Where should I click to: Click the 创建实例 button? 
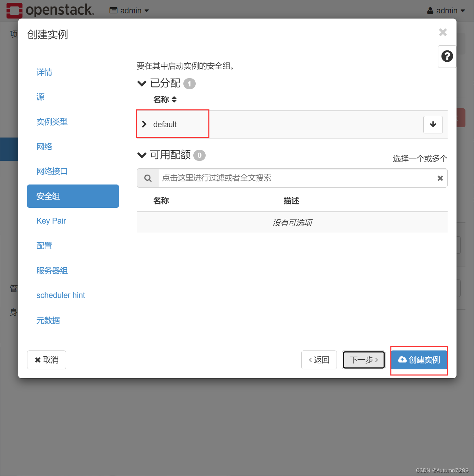pyautogui.click(x=419, y=360)
